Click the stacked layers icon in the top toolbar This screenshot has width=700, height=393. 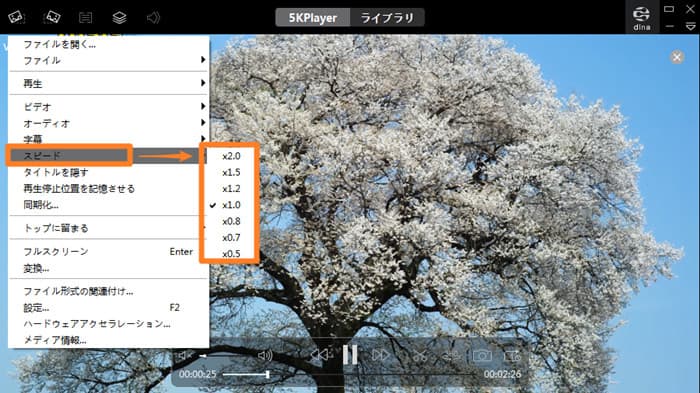119,18
